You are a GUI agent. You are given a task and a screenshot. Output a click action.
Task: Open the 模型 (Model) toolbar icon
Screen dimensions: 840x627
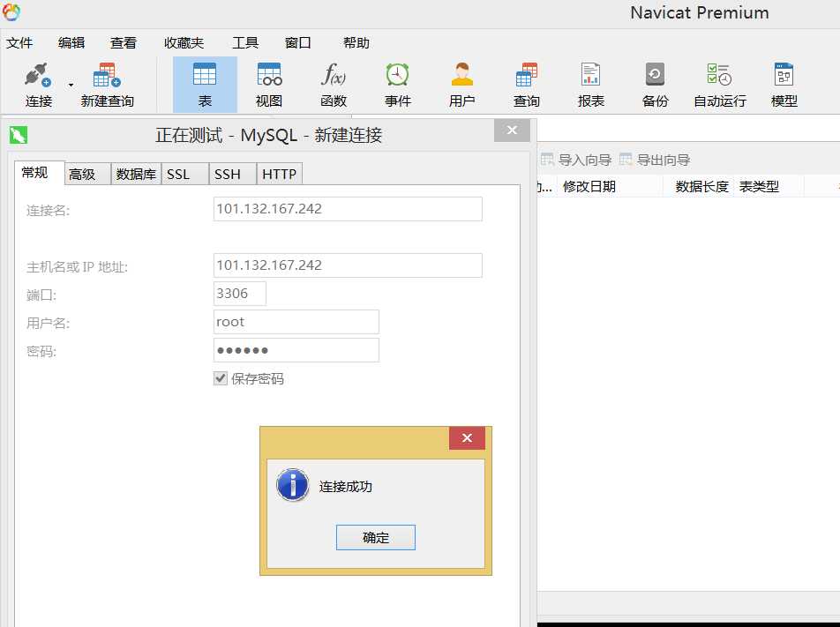(x=784, y=85)
